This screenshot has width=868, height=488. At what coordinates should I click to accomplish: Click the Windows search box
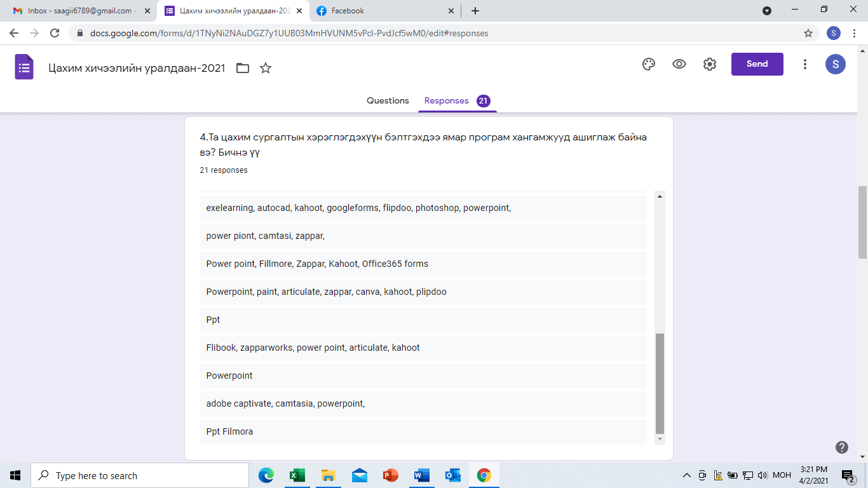click(x=140, y=475)
